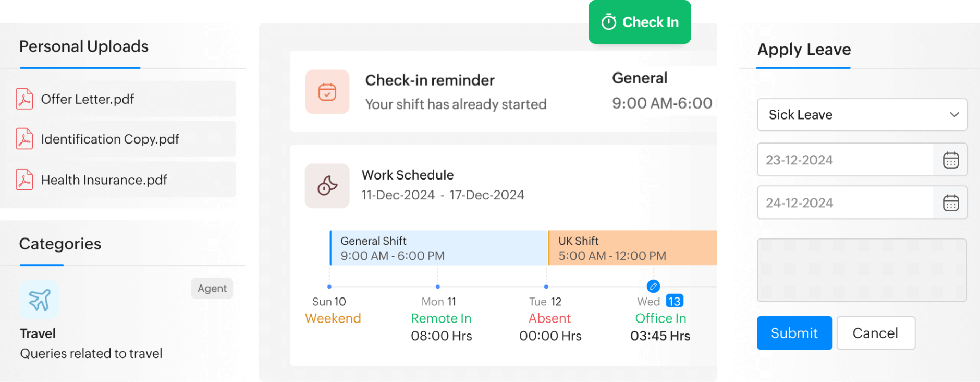Expand the leave type selector chevron
The width and height of the screenshot is (980, 382).
tap(954, 115)
